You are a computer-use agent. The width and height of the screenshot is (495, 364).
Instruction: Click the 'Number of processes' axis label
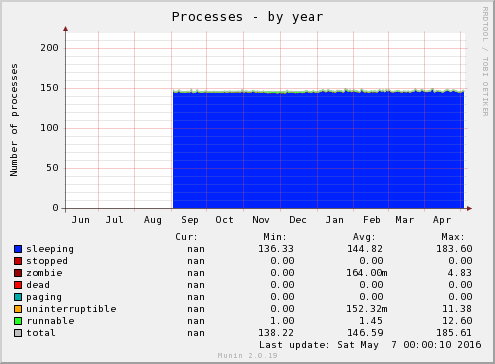tap(14, 120)
